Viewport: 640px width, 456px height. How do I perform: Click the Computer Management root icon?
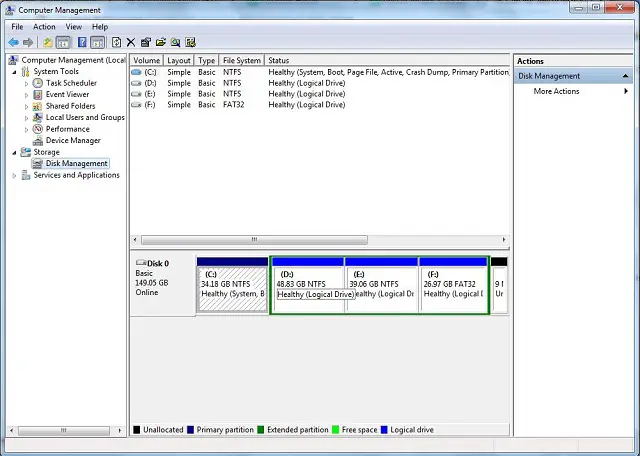click(13, 60)
